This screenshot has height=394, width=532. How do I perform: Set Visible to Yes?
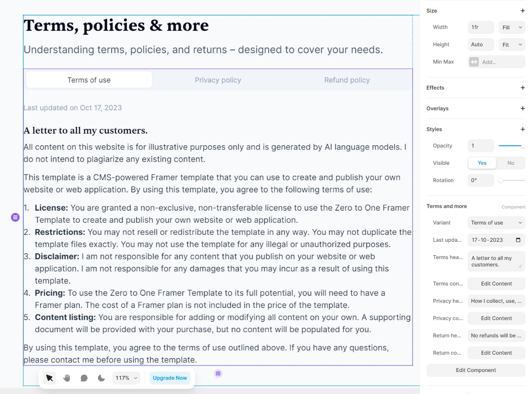point(482,163)
